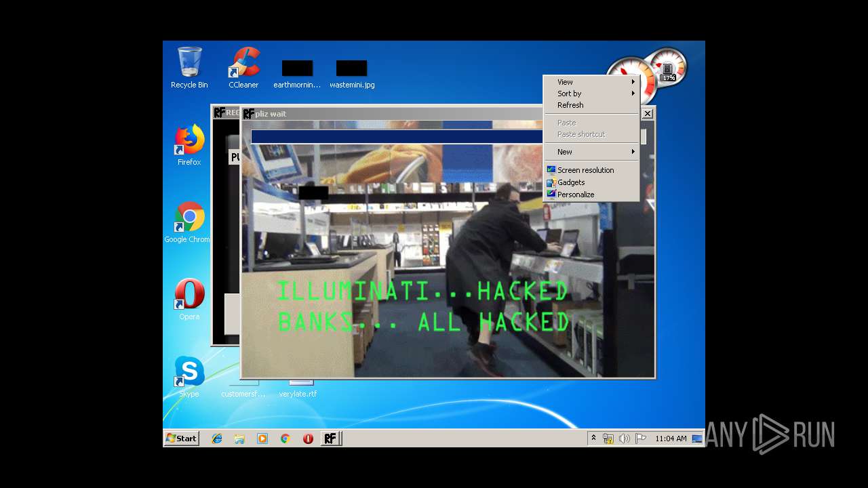Expand the View submenu

(591, 82)
